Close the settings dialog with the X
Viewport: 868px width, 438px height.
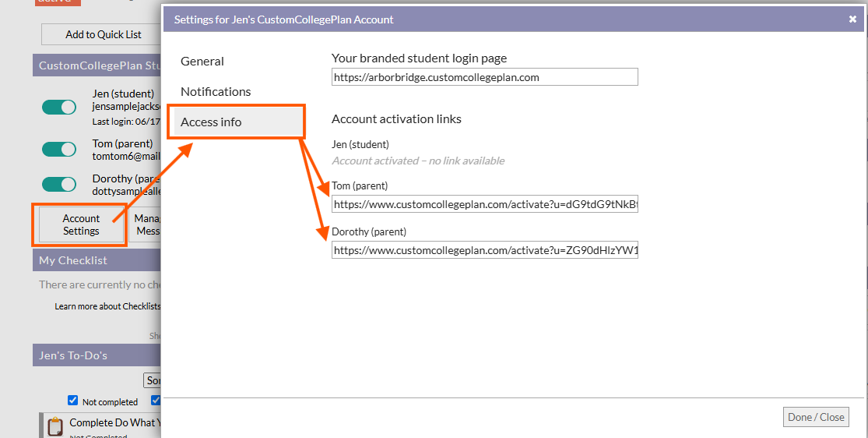click(x=852, y=19)
